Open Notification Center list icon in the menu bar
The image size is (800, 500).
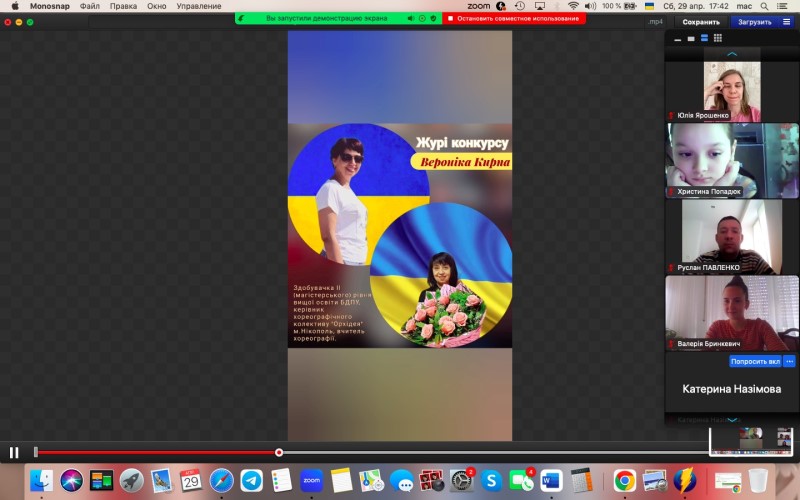(782, 6)
